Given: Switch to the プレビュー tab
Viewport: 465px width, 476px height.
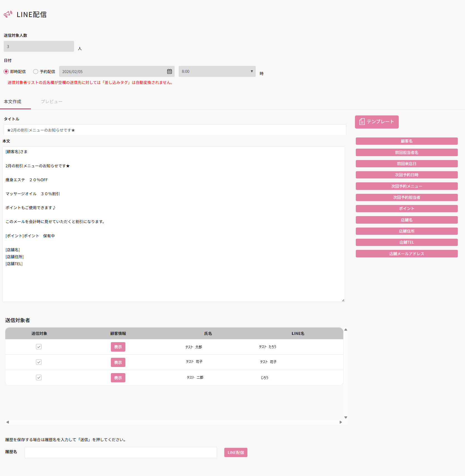Looking at the screenshot, I should [x=52, y=102].
